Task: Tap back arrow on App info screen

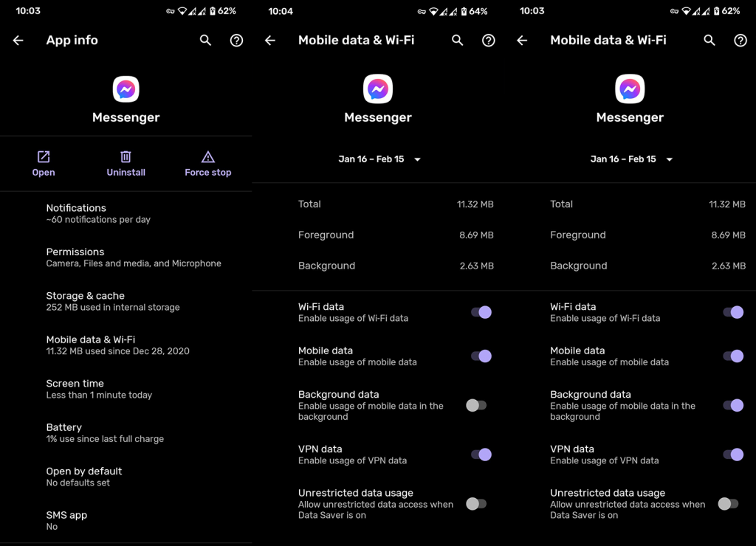Action: tap(18, 41)
